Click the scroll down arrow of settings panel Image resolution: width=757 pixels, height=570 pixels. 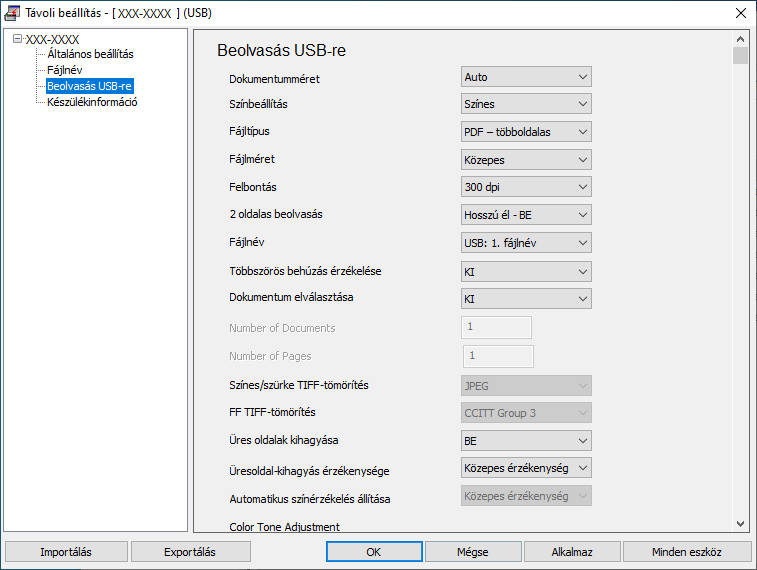[x=740, y=523]
